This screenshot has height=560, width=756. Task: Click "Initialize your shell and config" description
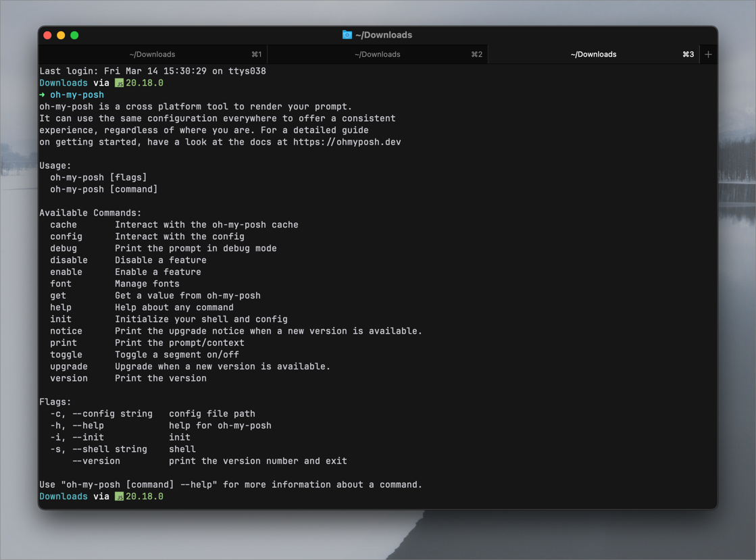click(201, 319)
